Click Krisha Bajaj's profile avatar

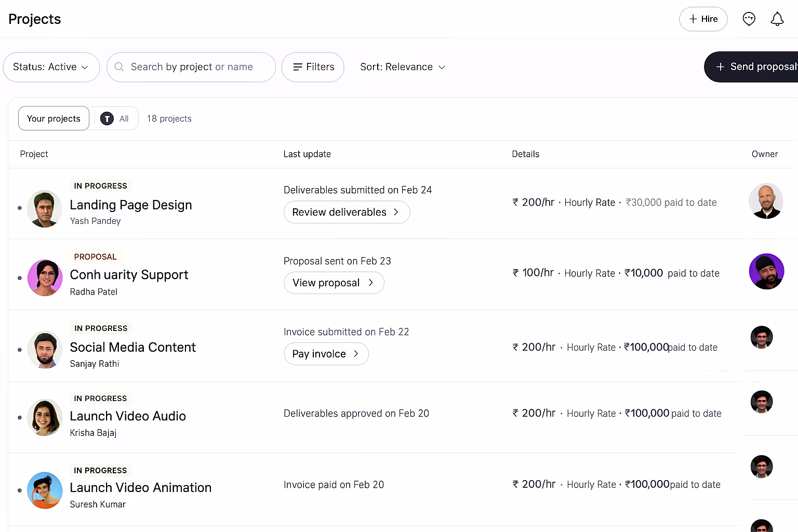(45, 417)
